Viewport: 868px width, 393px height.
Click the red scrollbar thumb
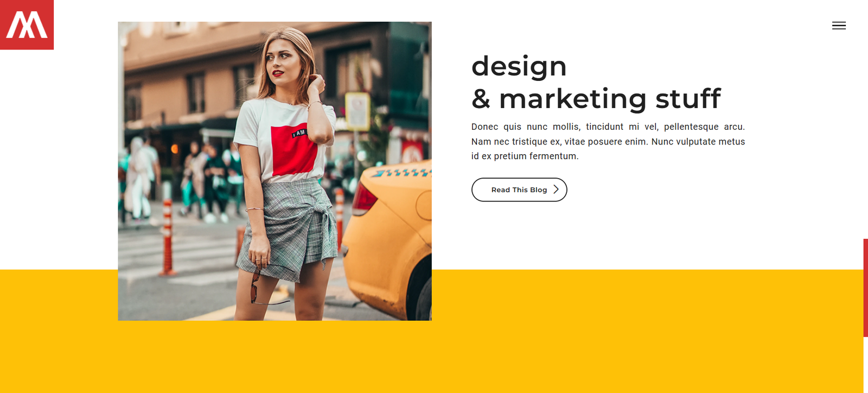click(866, 288)
